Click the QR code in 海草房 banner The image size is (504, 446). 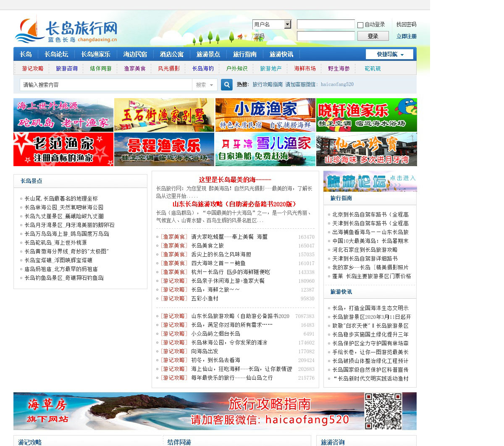(x=383, y=411)
